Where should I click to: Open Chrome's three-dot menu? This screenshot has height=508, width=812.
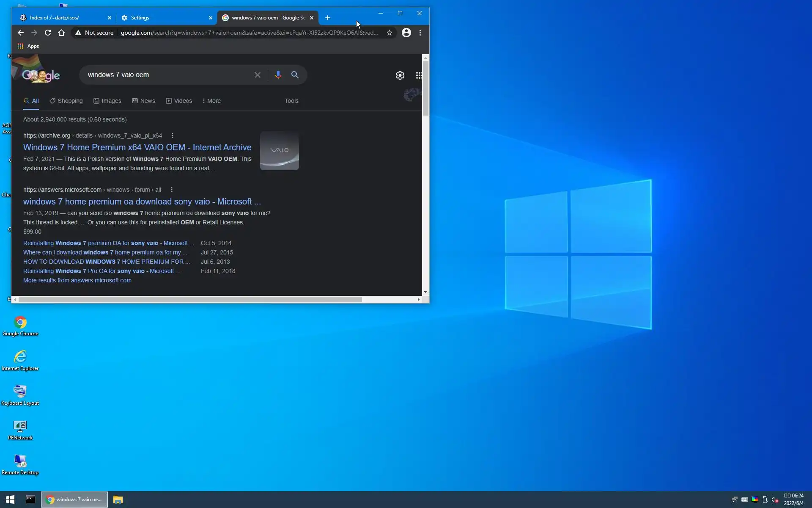[x=420, y=33]
